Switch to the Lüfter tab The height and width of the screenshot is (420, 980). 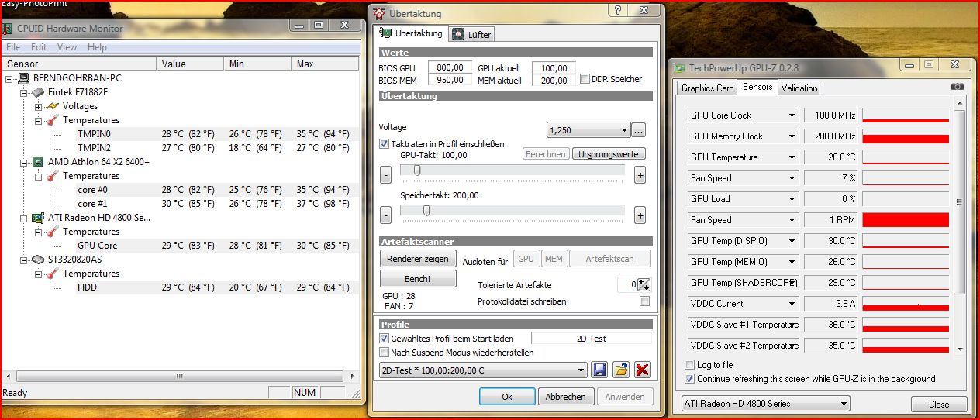471,34
